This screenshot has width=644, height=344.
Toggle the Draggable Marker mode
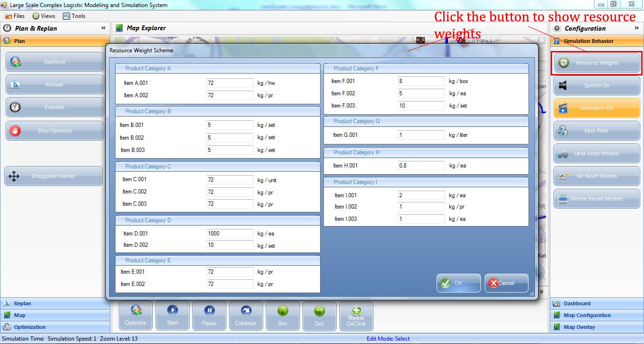point(53,176)
